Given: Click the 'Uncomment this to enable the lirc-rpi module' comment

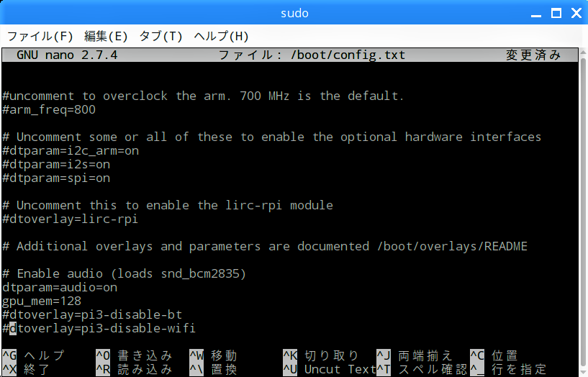Looking at the screenshot, I should click(167, 205).
